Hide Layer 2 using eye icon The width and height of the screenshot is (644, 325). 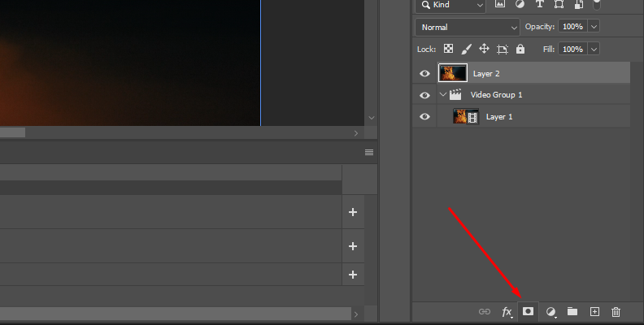coord(424,73)
